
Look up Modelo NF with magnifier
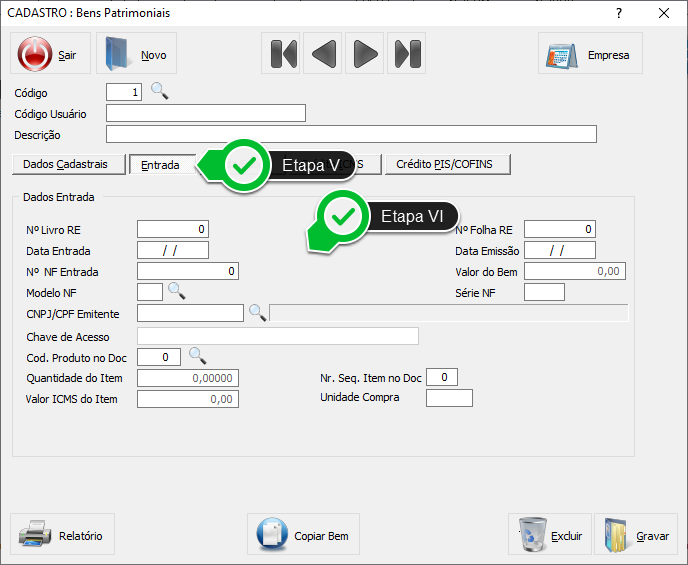pyautogui.click(x=176, y=291)
